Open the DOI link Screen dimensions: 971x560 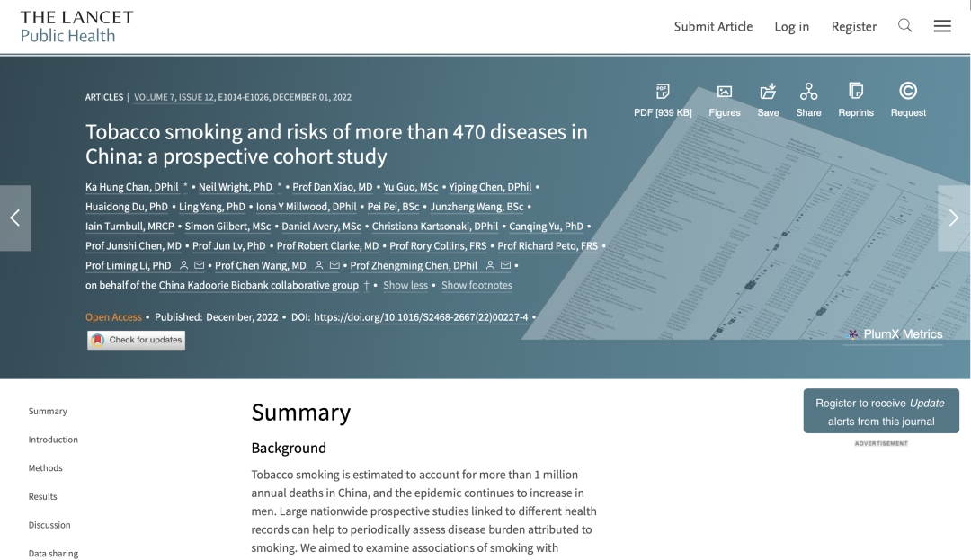[421, 316]
